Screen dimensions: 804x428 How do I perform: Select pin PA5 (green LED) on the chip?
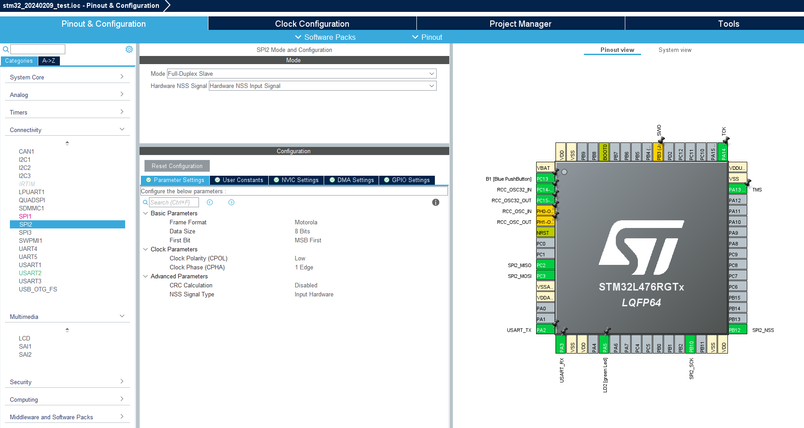(x=604, y=344)
